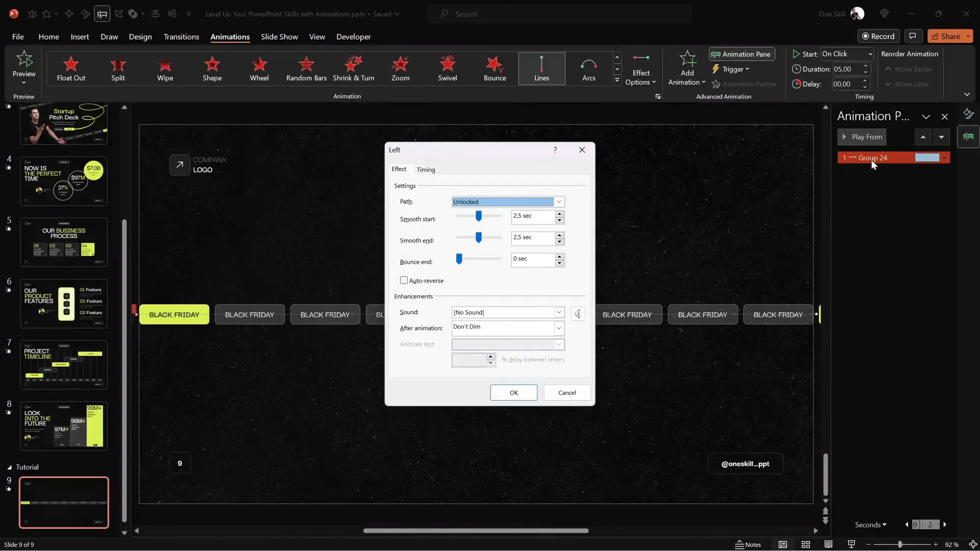Click OK to confirm animation settings
The image size is (980, 551).
click(513, 392)
